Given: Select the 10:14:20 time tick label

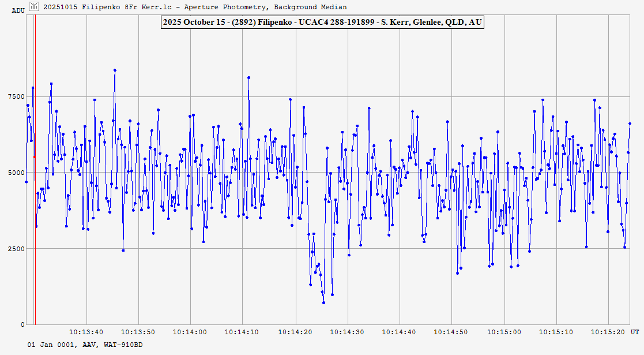Looking at the screenshot, I should pos(295,332).
